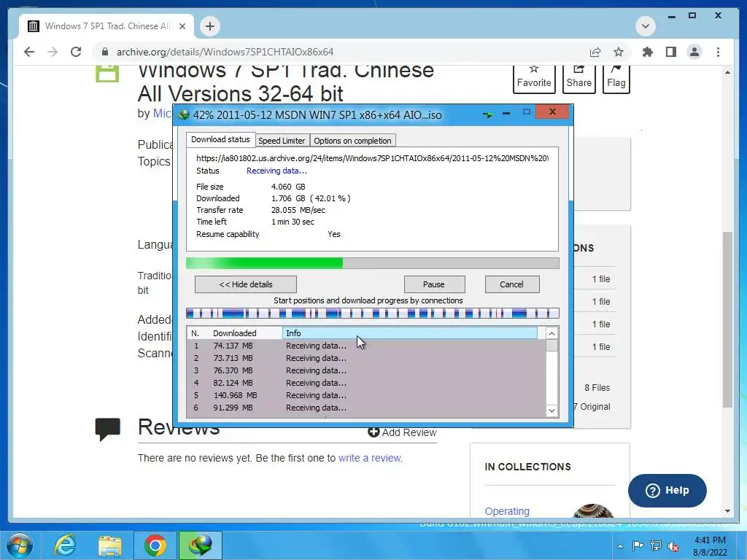Flag this archive item
This screenshot has width=747, height=560.
616,78
